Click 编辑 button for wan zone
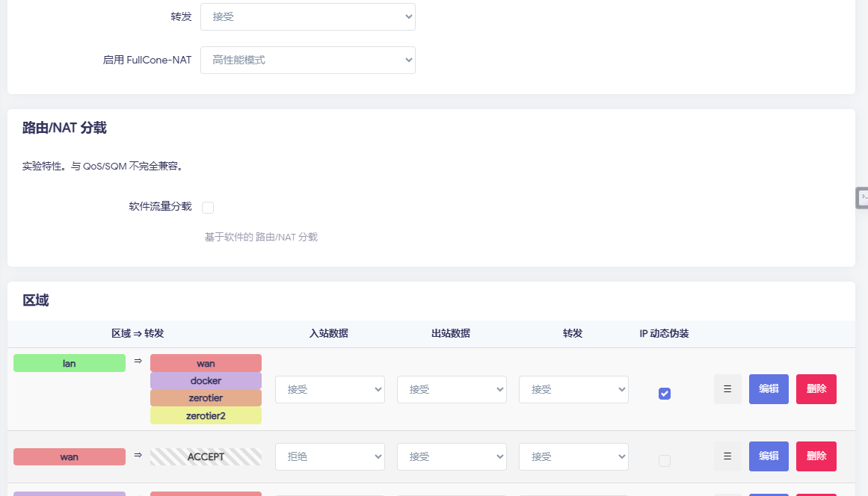Image resolution: width=868 pixels, height=496 pixels. click(769, 456)
